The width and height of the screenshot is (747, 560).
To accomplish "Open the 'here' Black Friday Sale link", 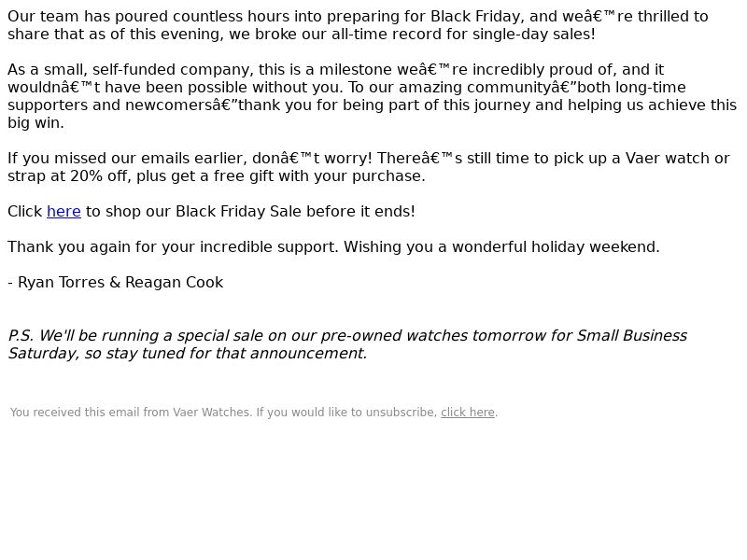I will (63, 212).
